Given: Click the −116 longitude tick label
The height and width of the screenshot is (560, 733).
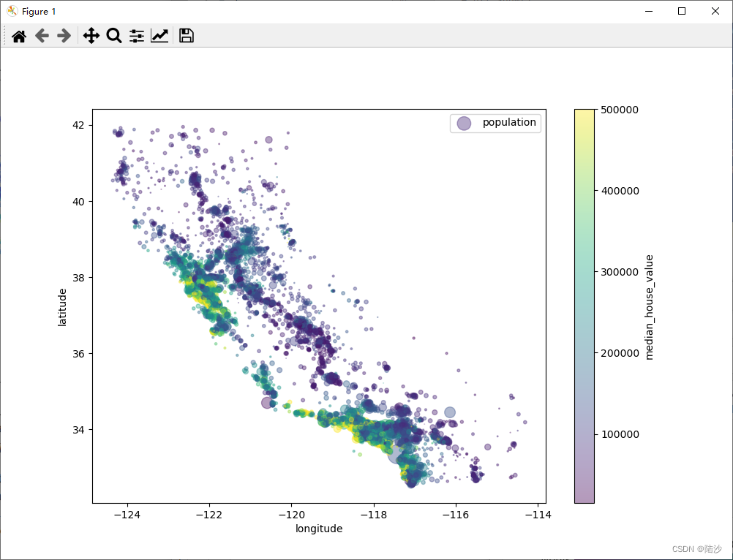Looking at the screenshot, I should coord(456,515).
